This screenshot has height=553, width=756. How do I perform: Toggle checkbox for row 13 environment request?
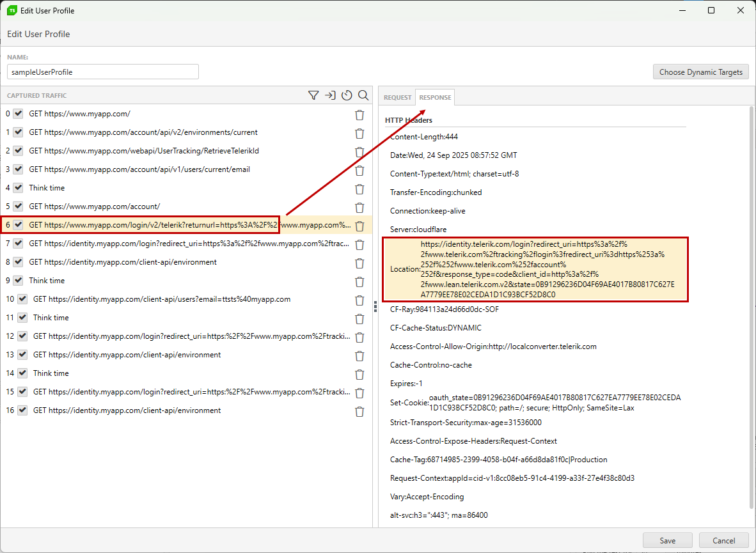[x=23, y=355]
